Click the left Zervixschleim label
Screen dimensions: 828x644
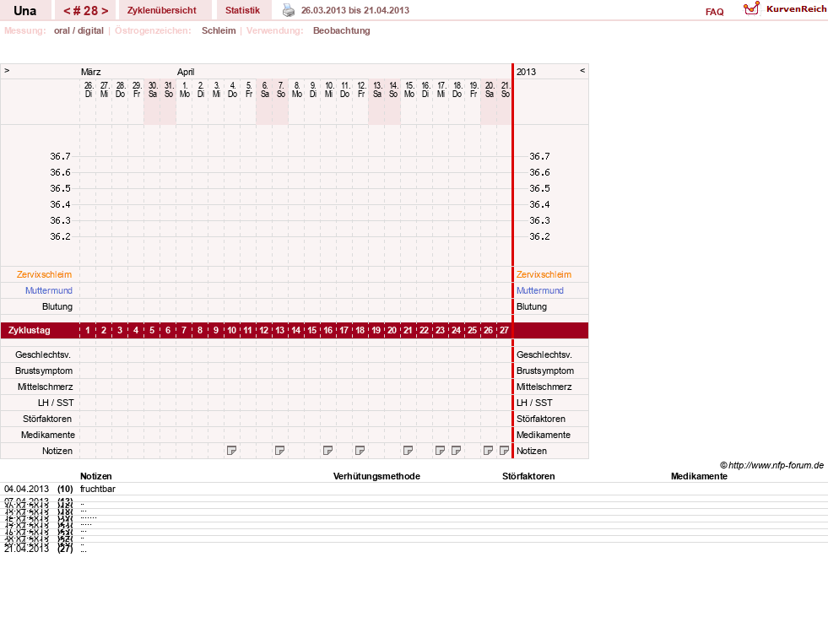45,274
